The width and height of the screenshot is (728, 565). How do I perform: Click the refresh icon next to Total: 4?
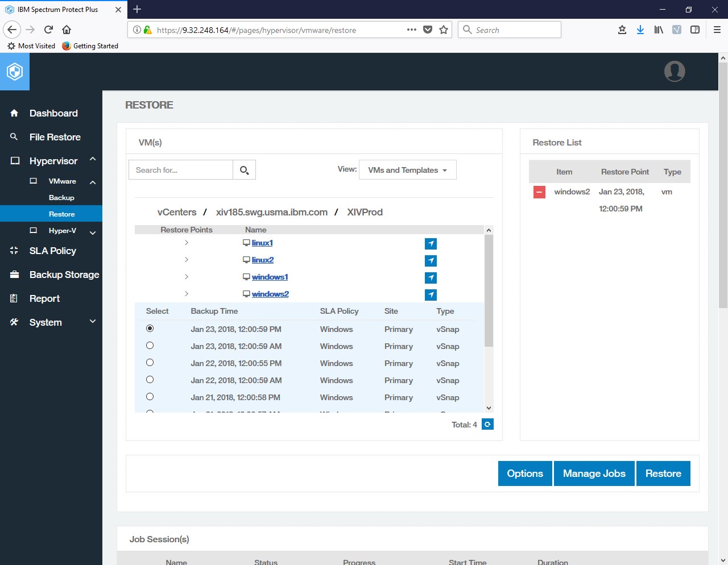(487, 424)
